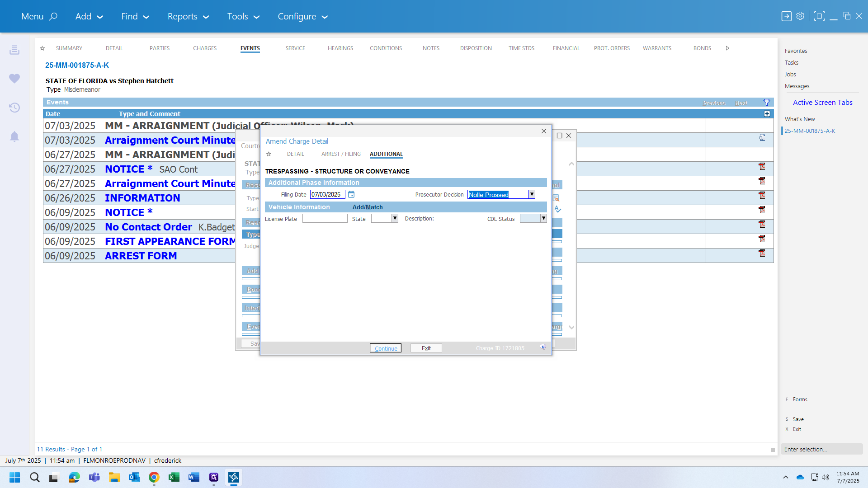
Task: Open the Filing Date calendar picker
Action: click(x=351, y=194)
